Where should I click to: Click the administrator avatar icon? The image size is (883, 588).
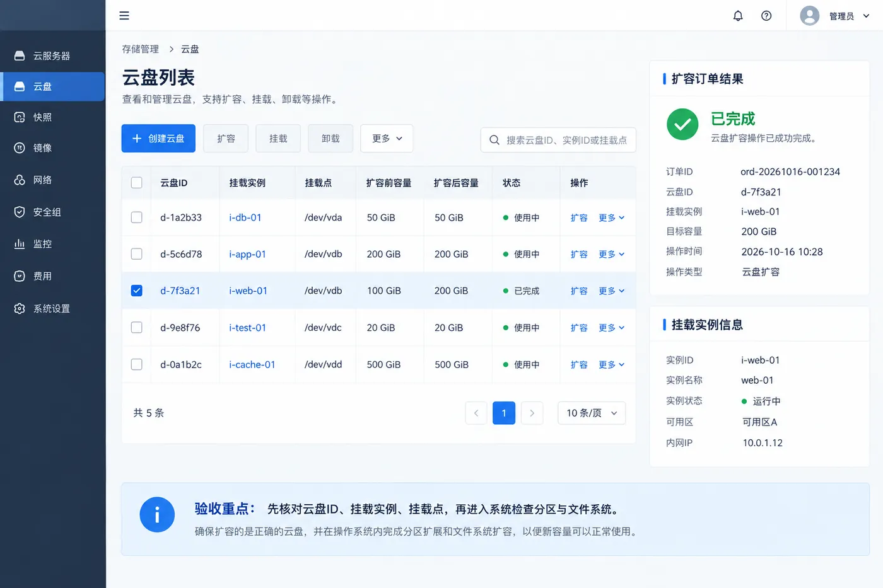809,16
